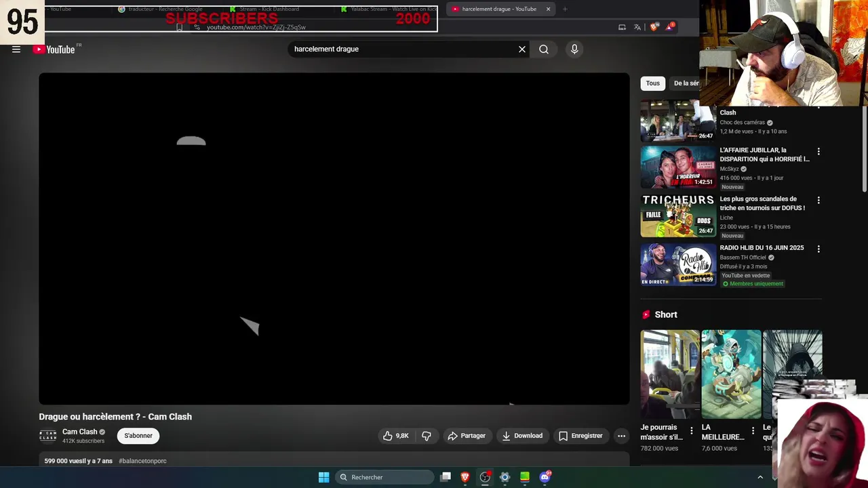Viewport: 868px width, 488px height.
Task: Save the video with Enregistrer
Action: pyautogui.click(x=580, y=436)
